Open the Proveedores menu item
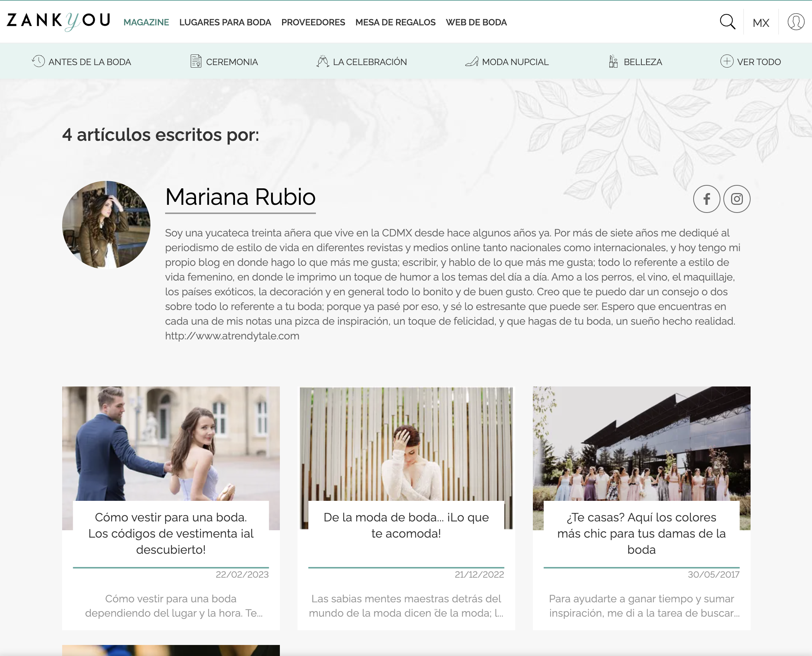Screen dimensions: 812x656 [313, 22]
